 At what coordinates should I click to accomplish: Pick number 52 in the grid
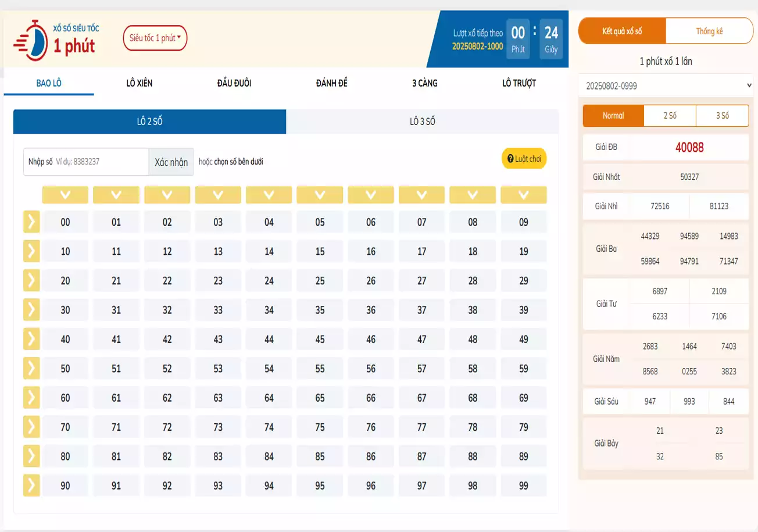[x=167, y=368]
